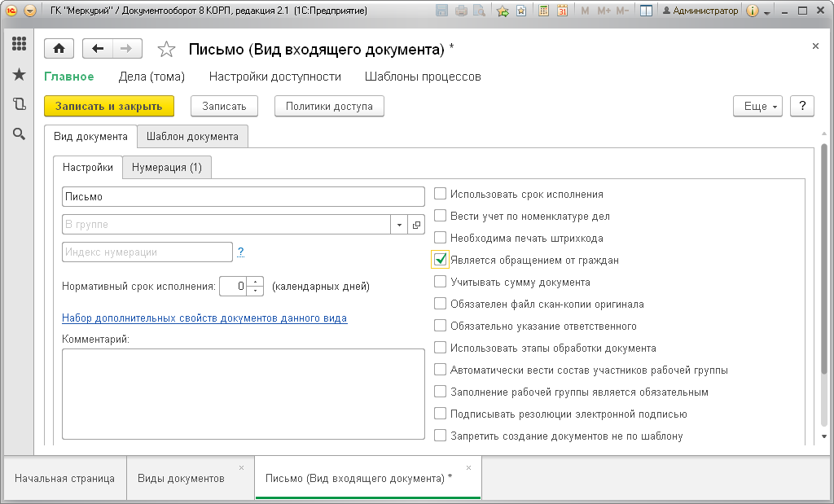Expand the В группе dropdown arrow
Viewport: 834px width, 504px height.
[x=399, y=225]
